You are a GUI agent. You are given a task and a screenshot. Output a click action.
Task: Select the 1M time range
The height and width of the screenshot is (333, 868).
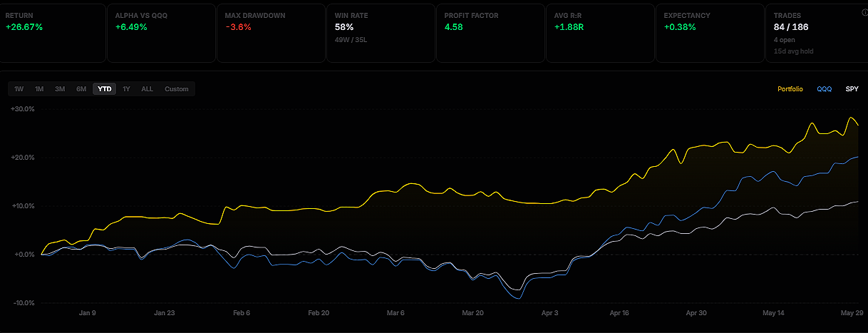pyautogui.click(x=39, y=89)
